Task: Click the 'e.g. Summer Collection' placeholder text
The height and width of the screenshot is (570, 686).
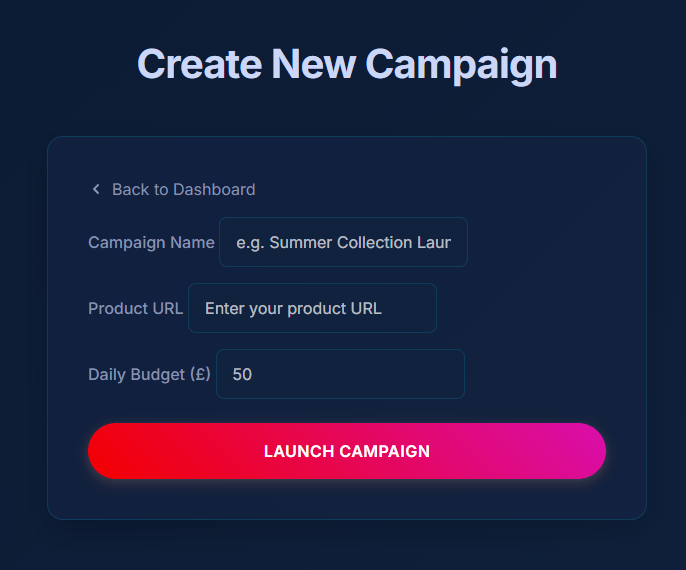Action: (x=343, y=243)
